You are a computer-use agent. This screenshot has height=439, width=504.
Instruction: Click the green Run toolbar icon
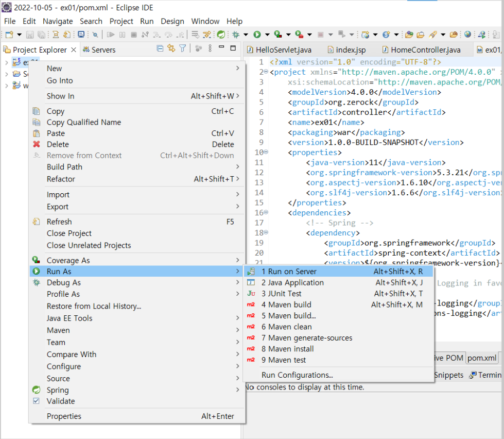click(x=257, y=35)
